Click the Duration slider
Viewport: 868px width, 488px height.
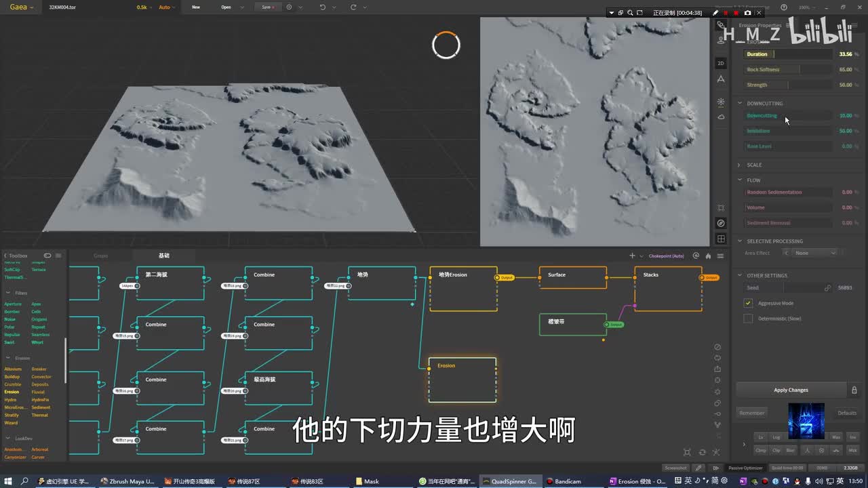coord(788,54)
